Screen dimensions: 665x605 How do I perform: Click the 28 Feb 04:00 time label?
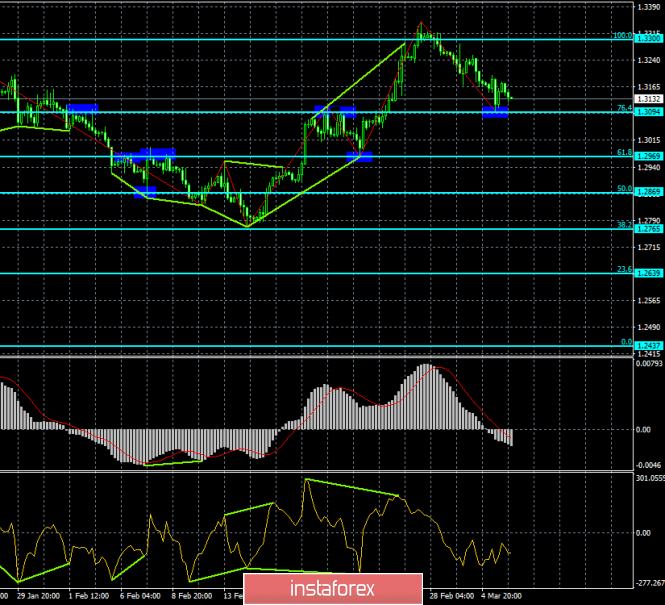[451, 596]
